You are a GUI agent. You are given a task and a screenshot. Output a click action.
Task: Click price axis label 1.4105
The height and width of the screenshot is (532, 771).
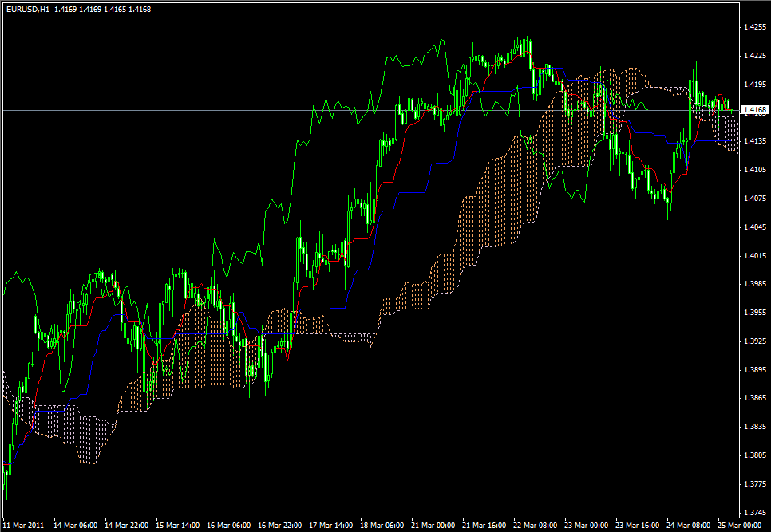click(x=755, y=170)
